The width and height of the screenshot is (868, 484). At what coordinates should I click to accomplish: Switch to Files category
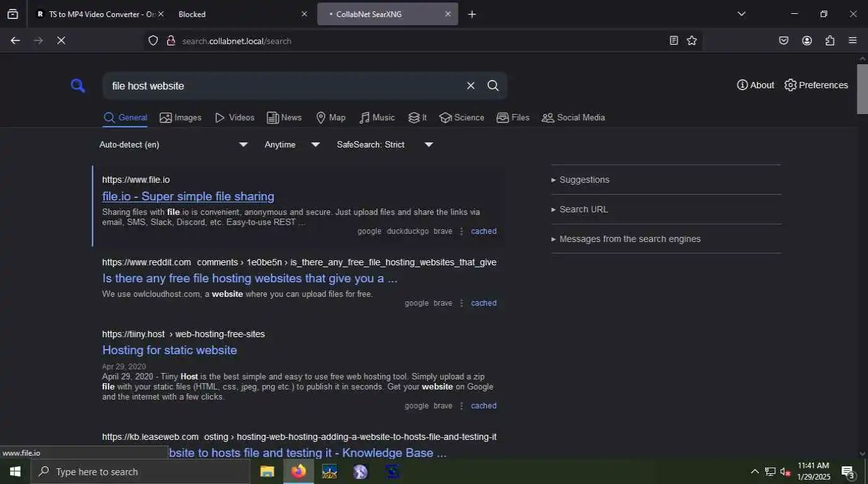513,118
